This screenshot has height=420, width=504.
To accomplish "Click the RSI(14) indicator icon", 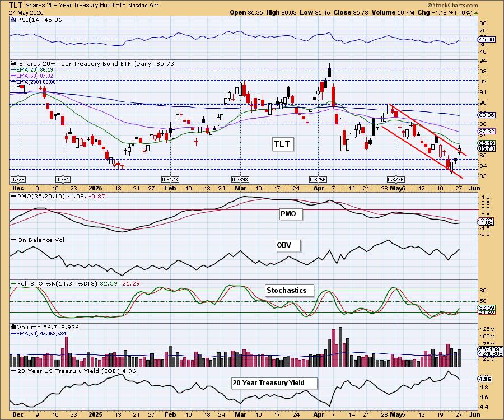I will click(13, 20).
